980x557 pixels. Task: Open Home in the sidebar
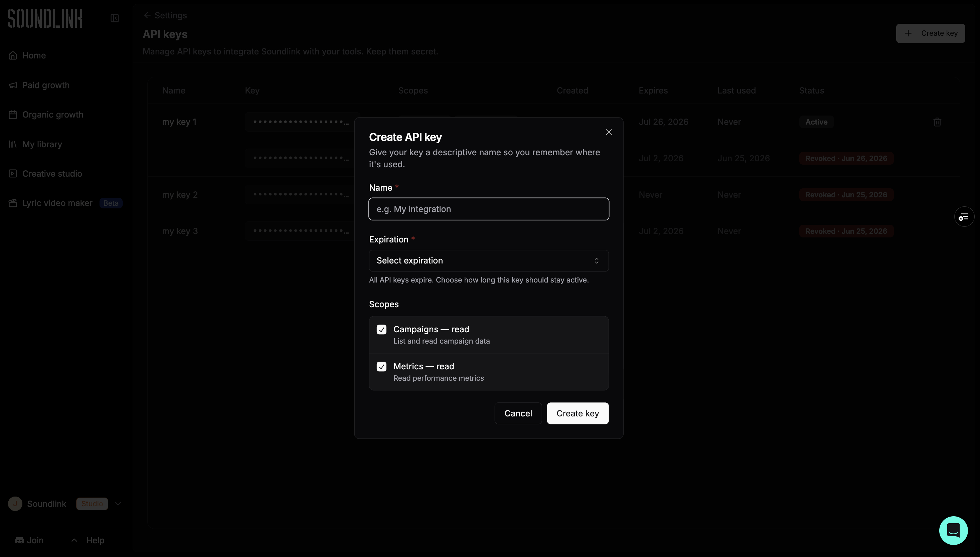pyautogui.click(x=34, y=55)
